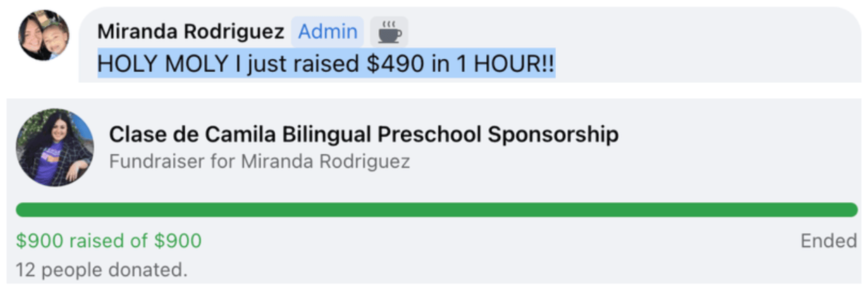Click empty comment bubble area beside coffee badge
Screen dimensions: 868x291
pyautogui.click(x=625, y=32)
